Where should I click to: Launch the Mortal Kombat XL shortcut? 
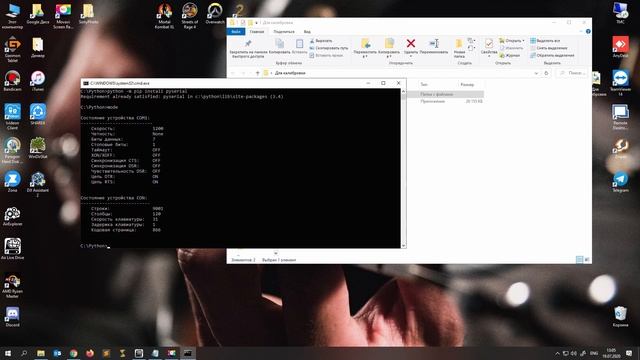(164, 16)
